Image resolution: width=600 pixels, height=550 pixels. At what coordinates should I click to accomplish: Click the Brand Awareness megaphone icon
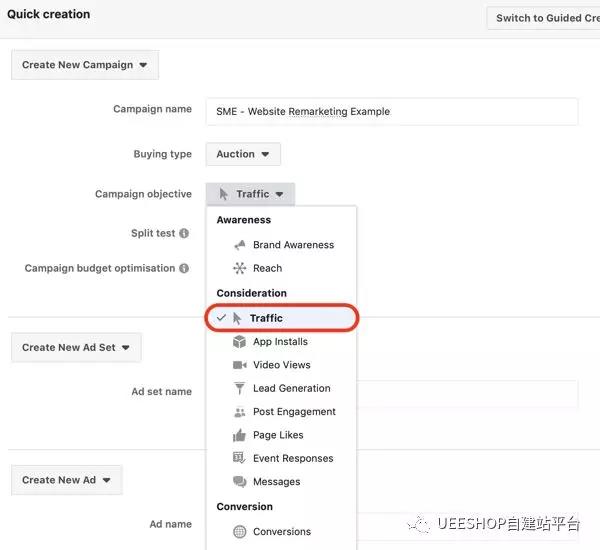coord(239,245)
